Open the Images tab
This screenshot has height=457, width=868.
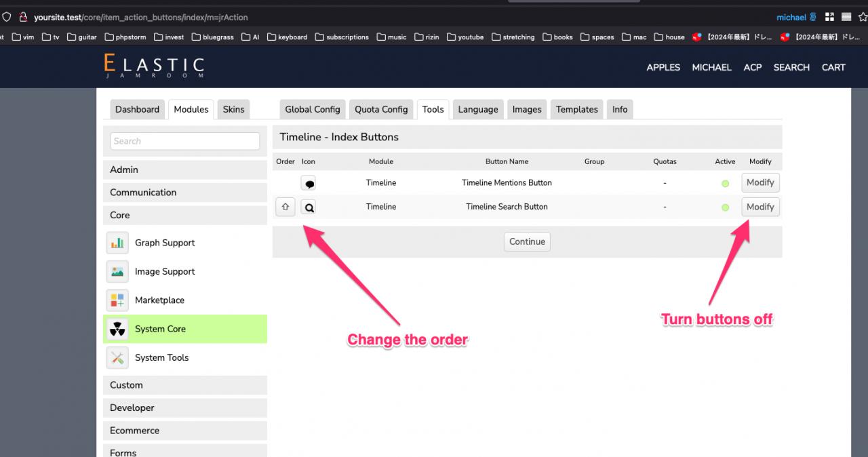coord(527,109)
